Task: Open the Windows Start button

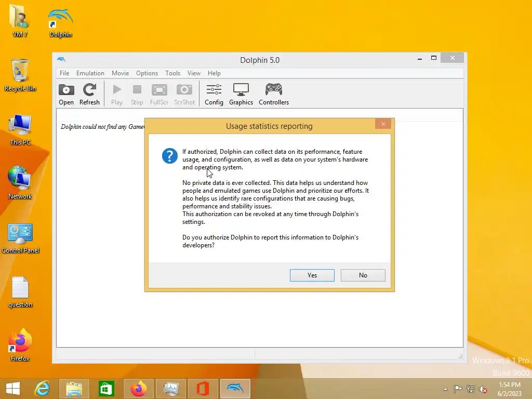Action: point(13,389)
